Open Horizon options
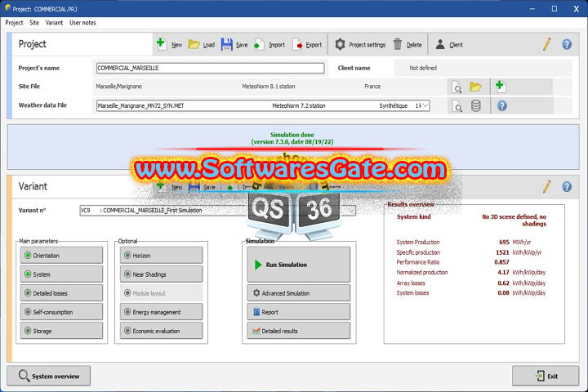Image resolution: width=588 pixels, height=392 pixels. coord(161,256)
